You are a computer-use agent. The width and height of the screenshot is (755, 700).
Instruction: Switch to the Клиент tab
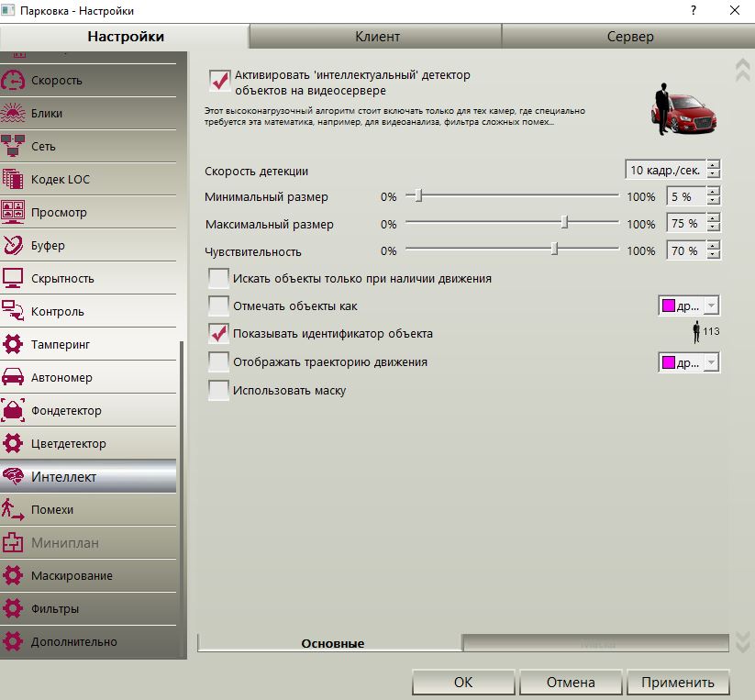tap(377, 37)
